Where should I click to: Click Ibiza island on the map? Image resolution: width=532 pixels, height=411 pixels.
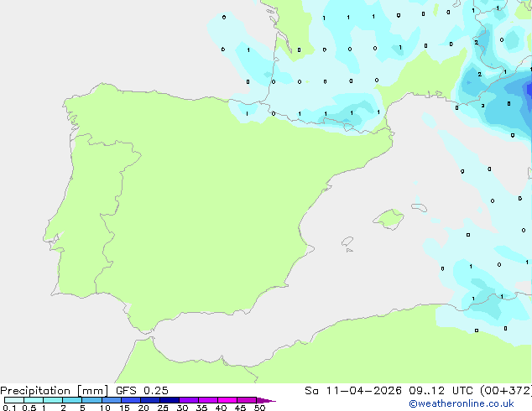(347, 242)
